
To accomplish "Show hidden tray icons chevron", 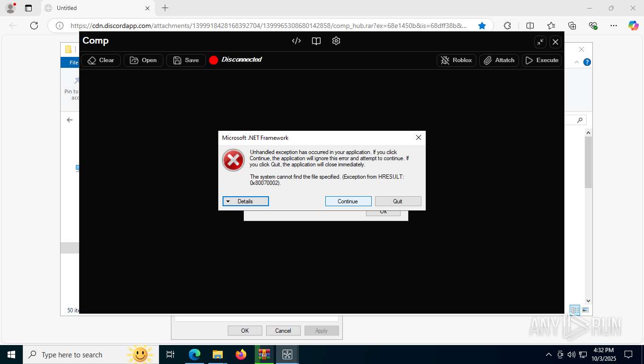I will click(x=549, y=355).
